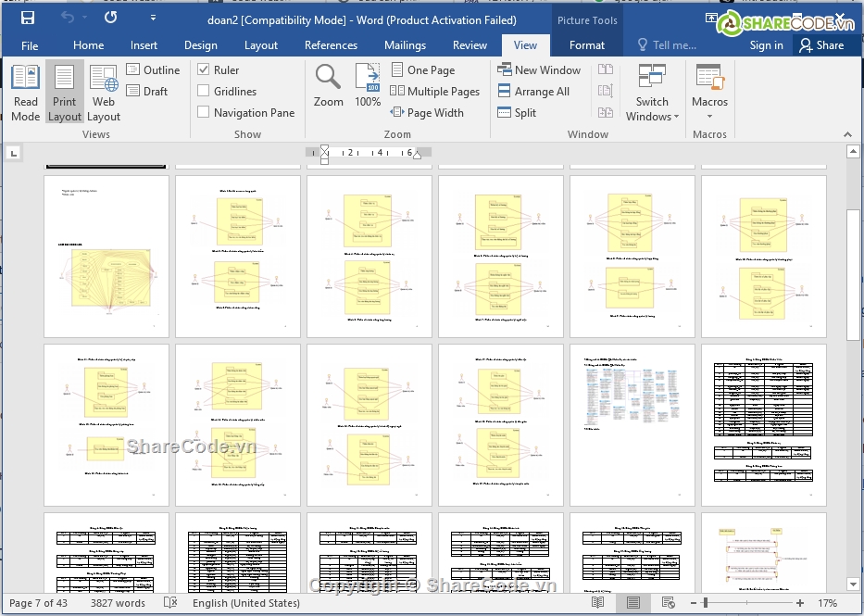Switch to Web Layout view
Screen dimensions: 864x616
click(x=104, y=92)
